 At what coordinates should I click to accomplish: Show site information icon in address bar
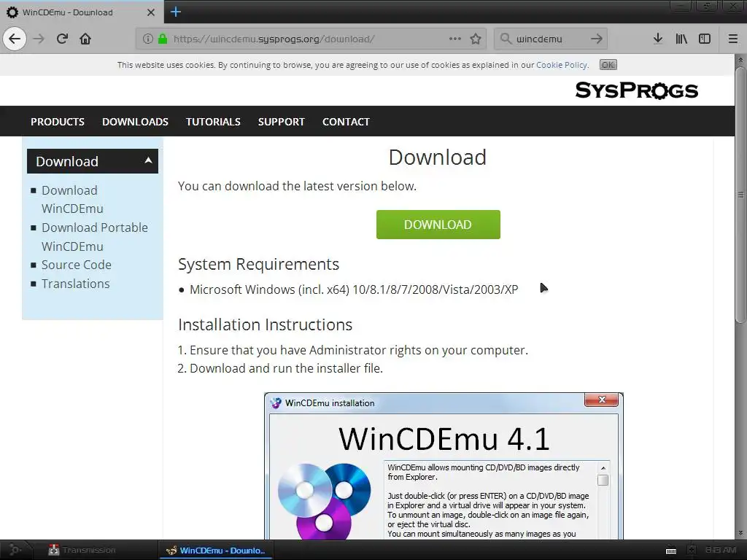point(147,39)
